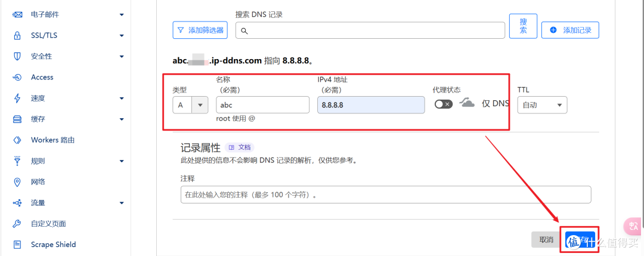This screenshot has height=256, width=644.
Task: Expand the 缓存 sidebar section arrow
Action: (x=122, y=119)
